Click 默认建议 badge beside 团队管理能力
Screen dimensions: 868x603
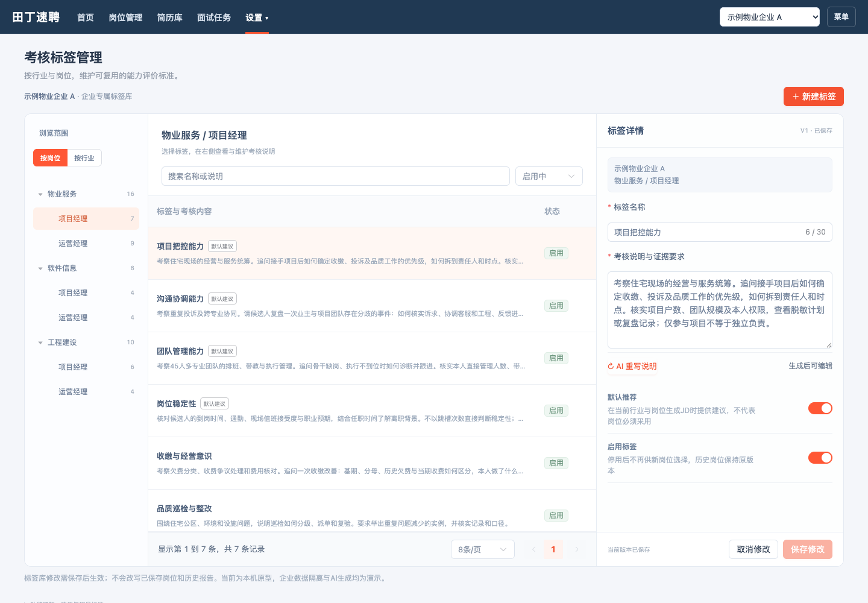[x=222, y=351]
